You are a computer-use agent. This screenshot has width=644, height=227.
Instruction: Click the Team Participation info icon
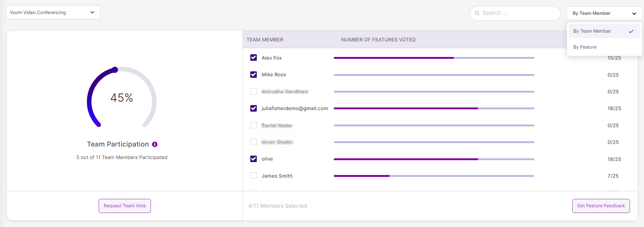[x=155, y=144]
